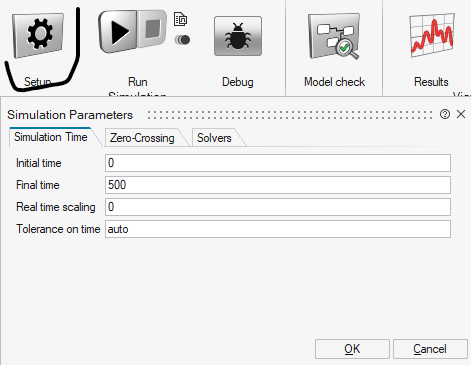The width and height of the screenshot is (471, 365).
Task: Toggle the gray switch near Run
Action: 182,40
